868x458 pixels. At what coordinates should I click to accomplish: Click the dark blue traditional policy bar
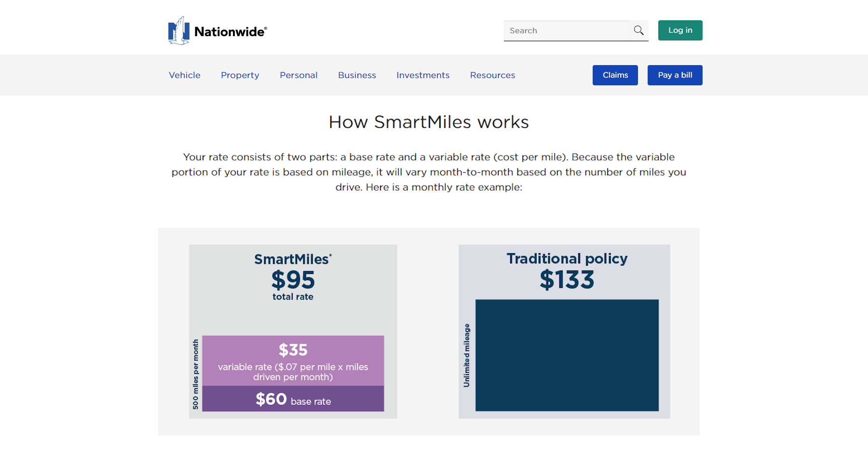tap(567, 355)
